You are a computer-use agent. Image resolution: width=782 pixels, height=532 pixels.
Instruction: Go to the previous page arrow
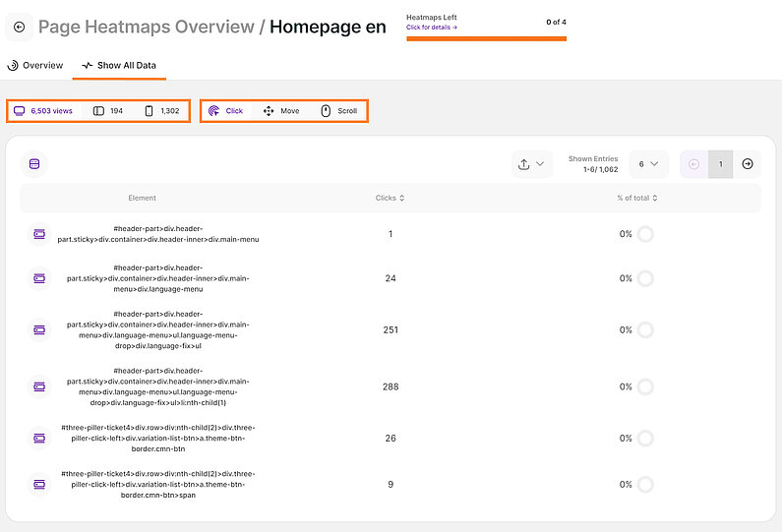tap(693, 164)
